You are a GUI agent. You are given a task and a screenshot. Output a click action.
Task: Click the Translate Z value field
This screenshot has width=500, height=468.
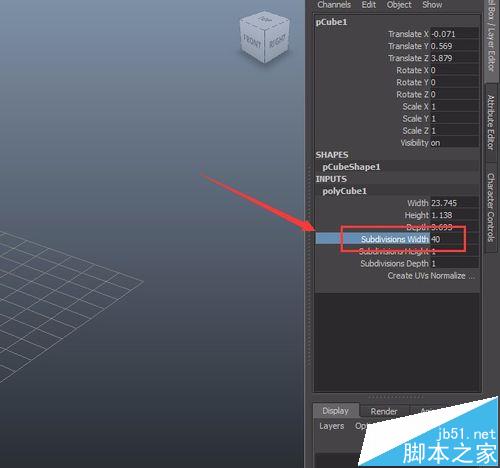click(454, 58)
